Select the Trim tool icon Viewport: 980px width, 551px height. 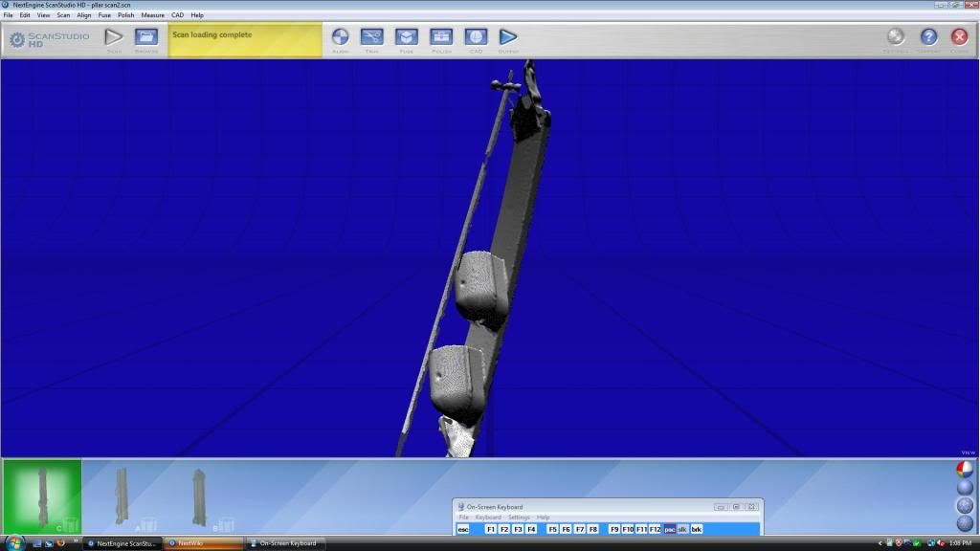tap(372, 37)
